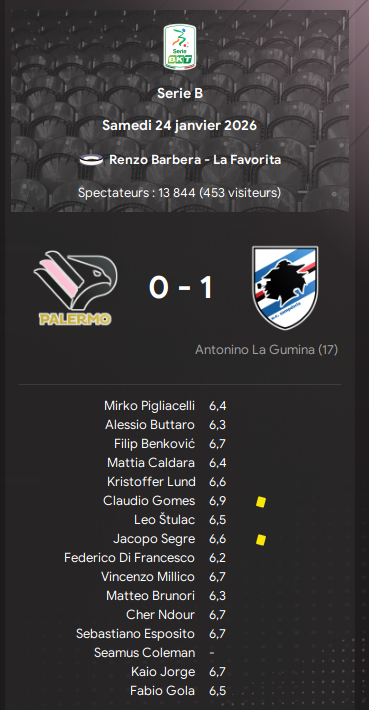The width and height of the screenshot is (369, 710).
Task: Open Federico Di Francesco's profile
Action: pyautogui.click(x=129, y=558)
